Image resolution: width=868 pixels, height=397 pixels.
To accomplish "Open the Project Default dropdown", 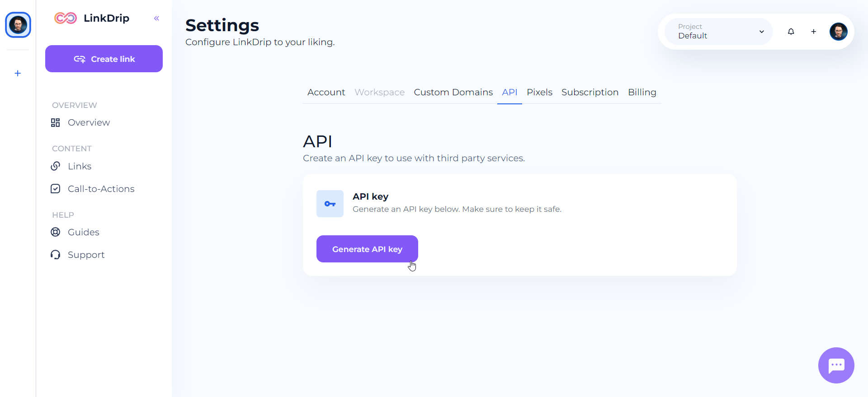I will click(718, 32).
